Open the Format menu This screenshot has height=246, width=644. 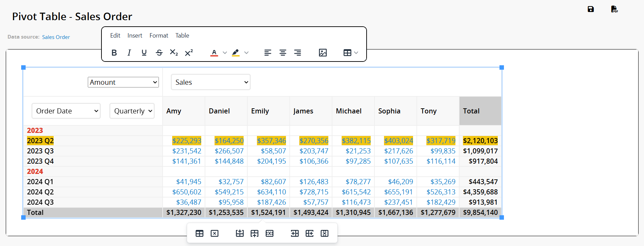(159, 36)
